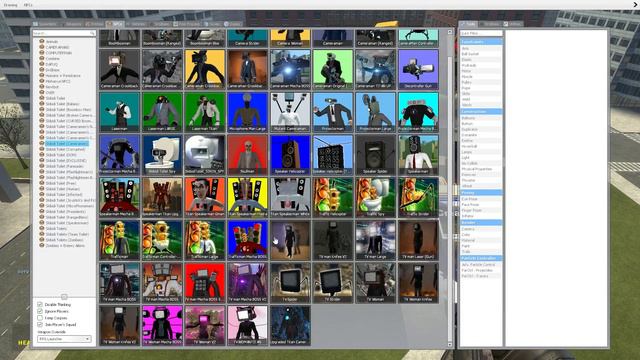Switch to the NPCs spawn menu tab
The image size is (640, 360).
point(115,24)
